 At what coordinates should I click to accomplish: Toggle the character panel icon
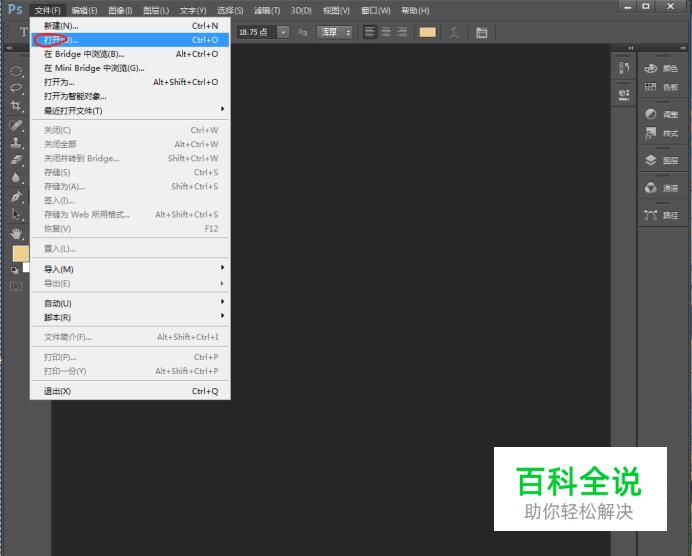click(x=481, y=32)
